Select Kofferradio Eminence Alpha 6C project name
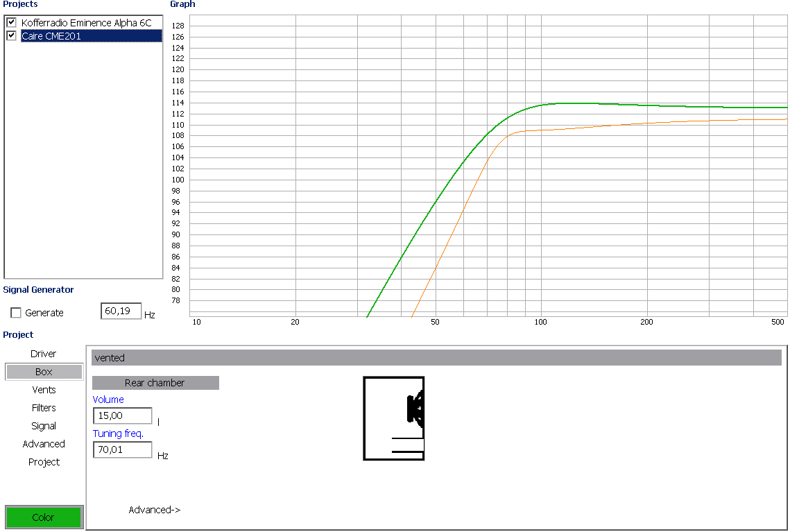Screen dimensions: 790x532 pos(86,23)
